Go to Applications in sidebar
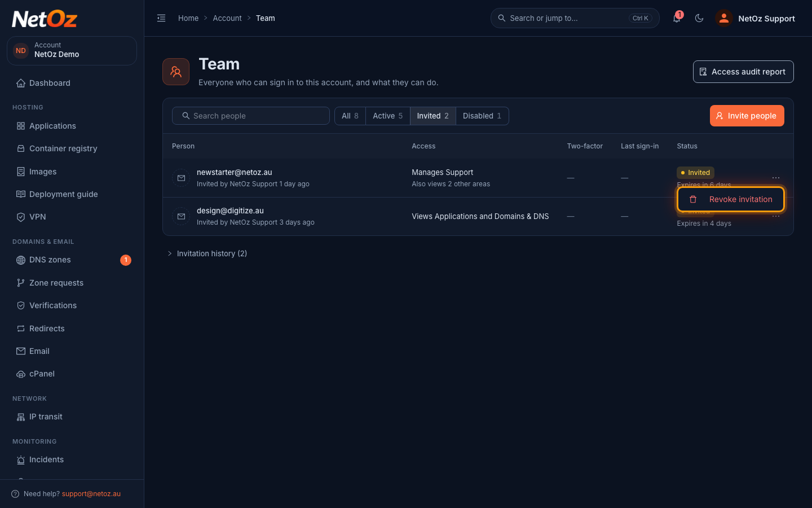Viewport: 812px width, 508px height. pos(72,126)
